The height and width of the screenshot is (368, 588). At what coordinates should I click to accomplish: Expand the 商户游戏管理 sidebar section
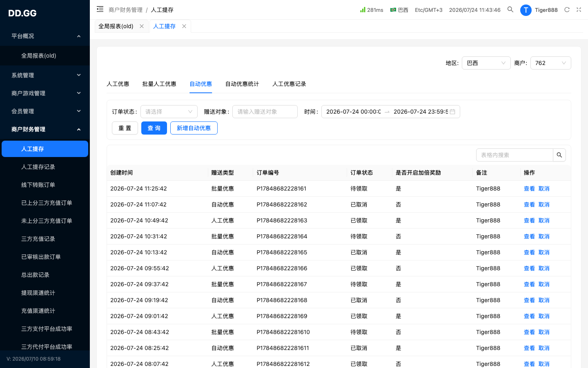point(45,93)
